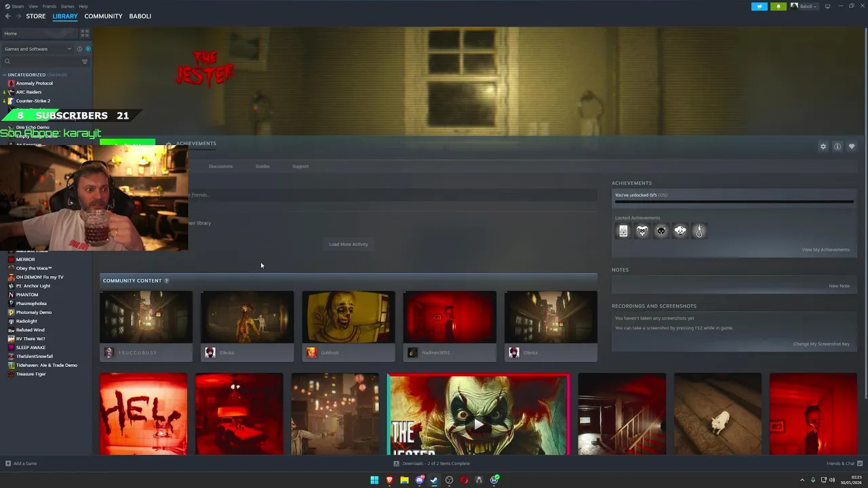Select TheSilentSnowfall in library
Screen dimensions: 868x488
click(x=35, y=357)
